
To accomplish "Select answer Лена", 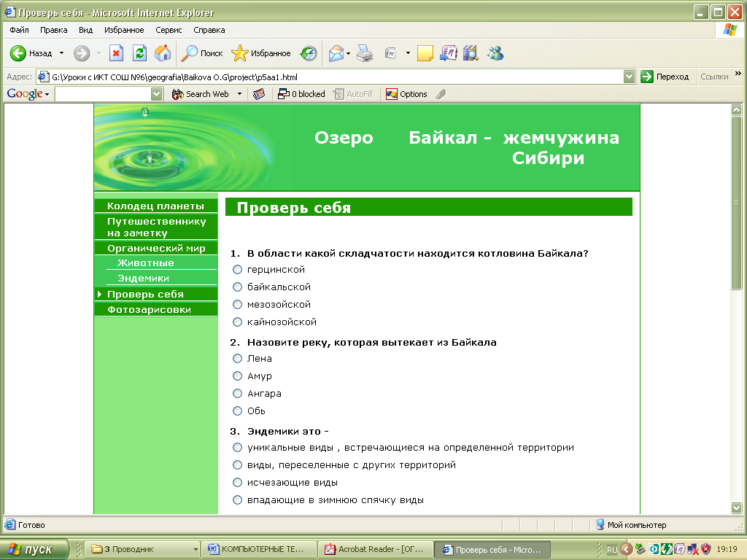I will [237, 359].
